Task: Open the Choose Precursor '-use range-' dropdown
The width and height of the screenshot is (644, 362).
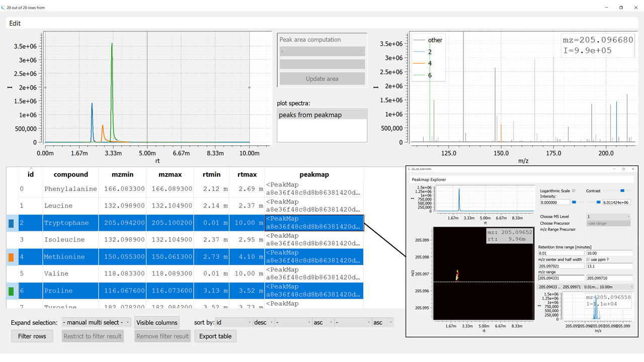Action: pyautogui.click(x=608, y=223)
